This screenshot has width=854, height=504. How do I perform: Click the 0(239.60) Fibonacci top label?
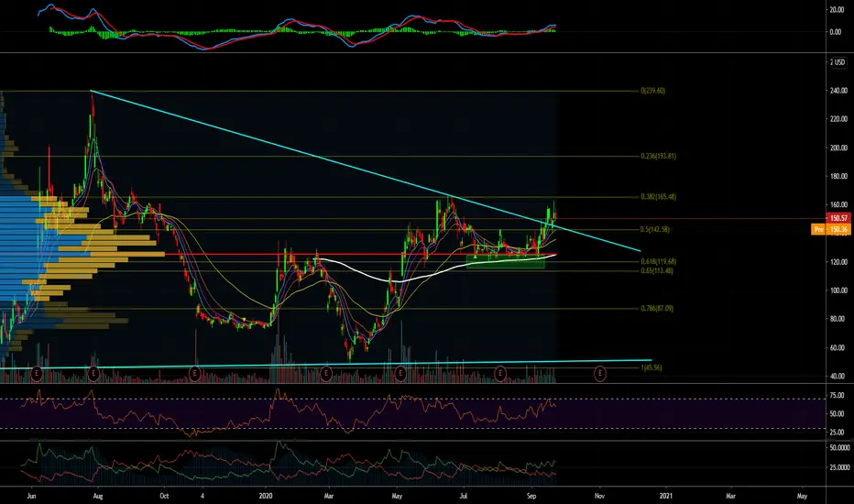point(653,91)
